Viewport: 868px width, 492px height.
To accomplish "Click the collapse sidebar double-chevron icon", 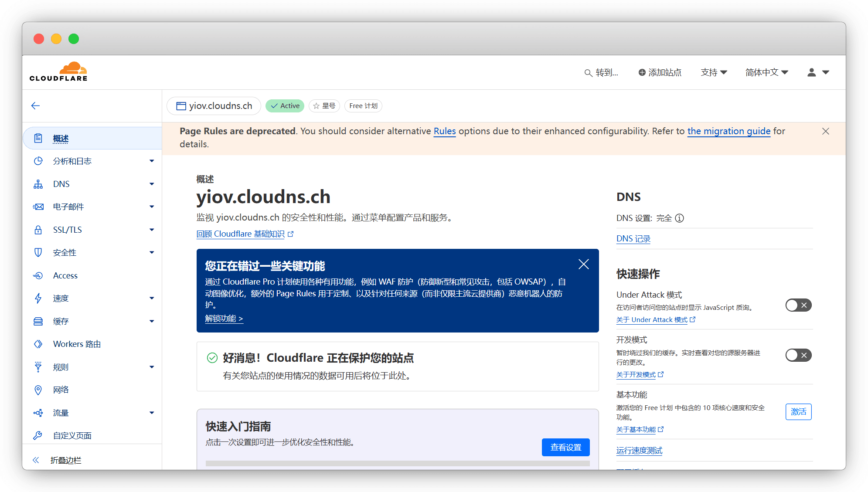I will pos(36,460).
